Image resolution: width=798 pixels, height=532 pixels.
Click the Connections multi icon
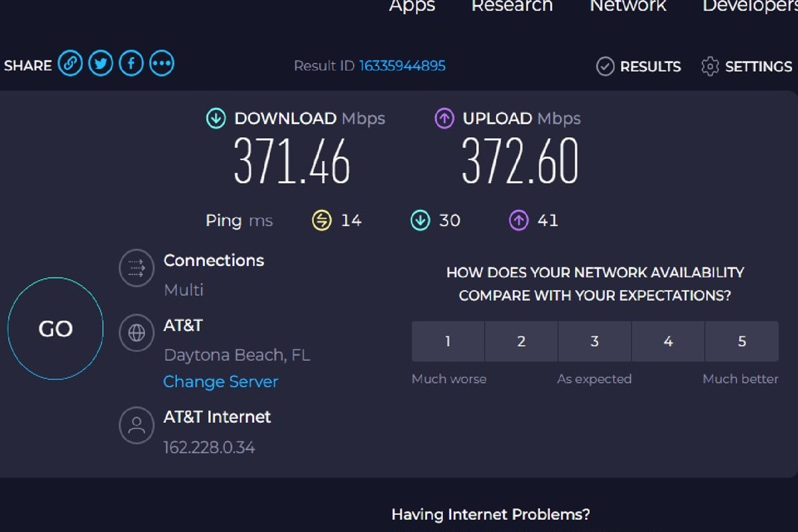coord(136,267)
